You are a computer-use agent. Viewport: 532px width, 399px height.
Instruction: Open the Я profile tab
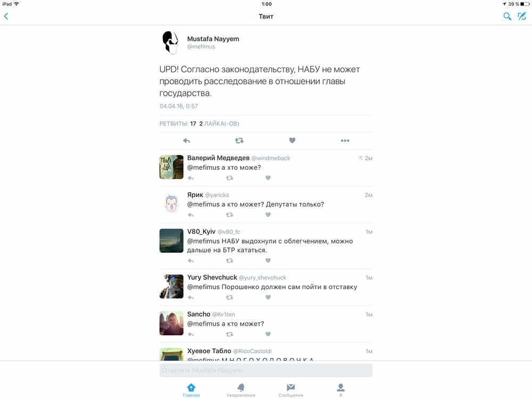point(340,390)
